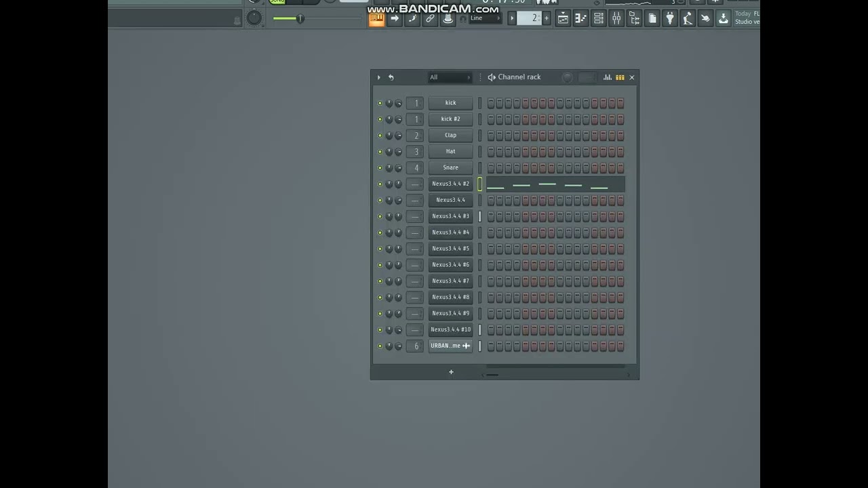The image size is (868, 488).
Task: Mute the Clap channel
Action: point(380,136)
